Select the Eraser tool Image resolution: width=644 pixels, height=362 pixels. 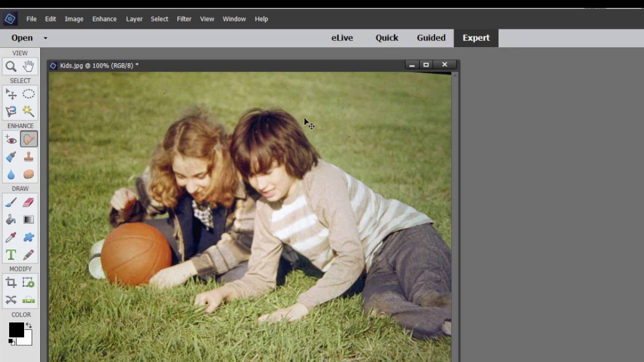click(29, 202)
